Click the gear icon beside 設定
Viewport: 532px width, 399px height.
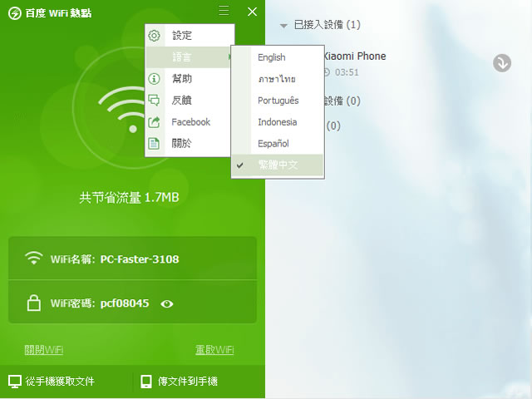pyautogui.click(x=154, y=35)
